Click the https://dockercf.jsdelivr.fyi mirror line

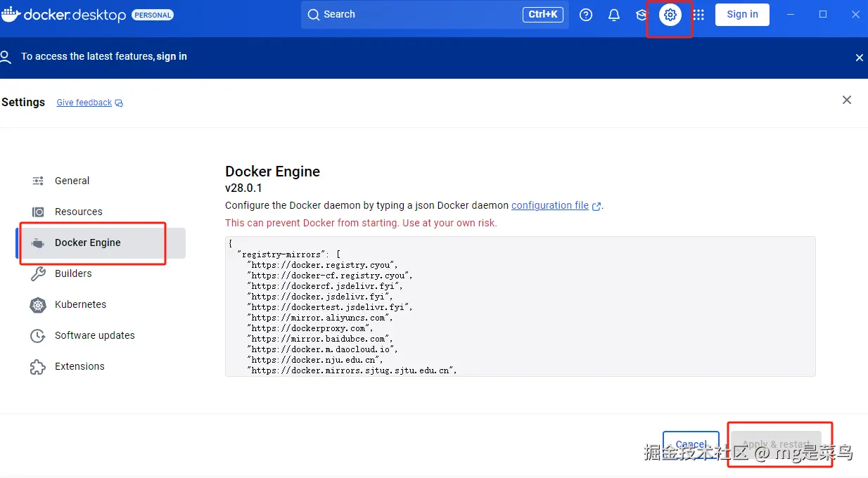coord(326,286)
